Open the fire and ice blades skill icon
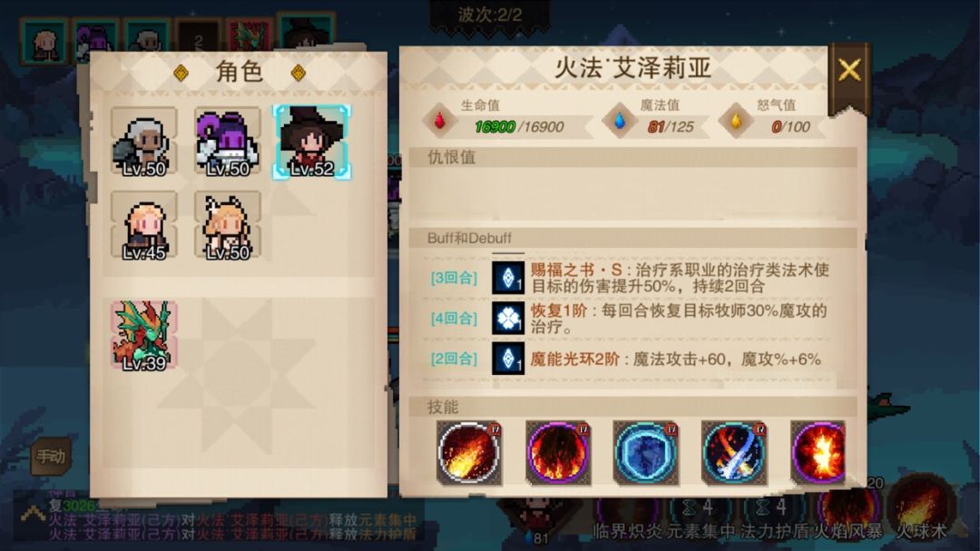 coord(734,453)
